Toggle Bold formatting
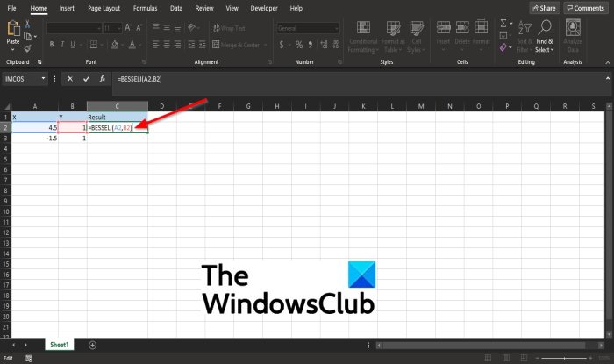 [x=52, y=45]
